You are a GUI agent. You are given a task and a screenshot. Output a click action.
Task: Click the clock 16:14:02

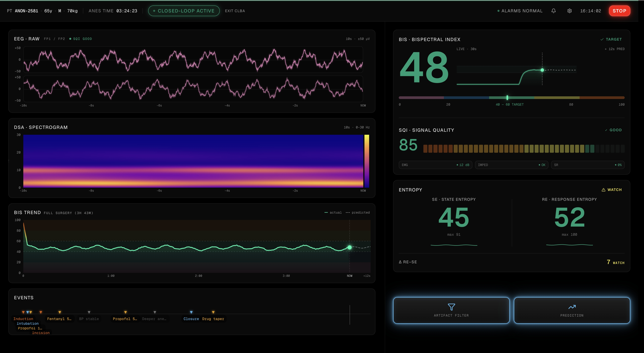click(591, 11)
